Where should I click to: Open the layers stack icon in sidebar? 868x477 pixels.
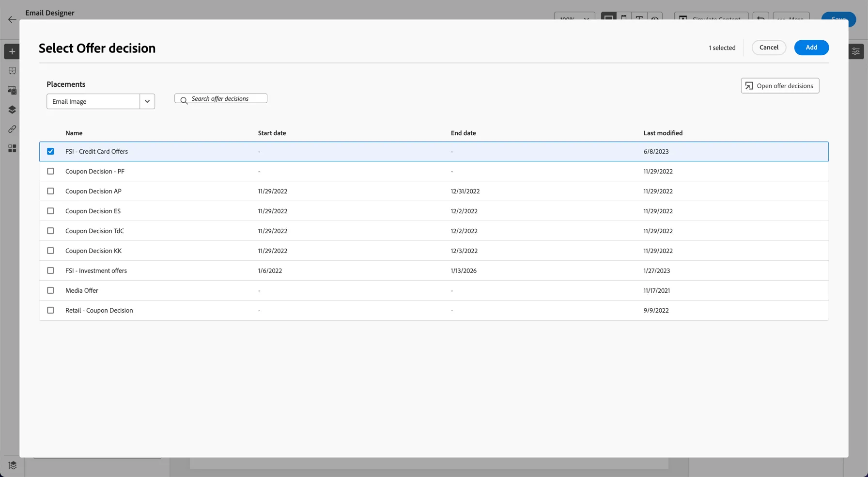12,110
